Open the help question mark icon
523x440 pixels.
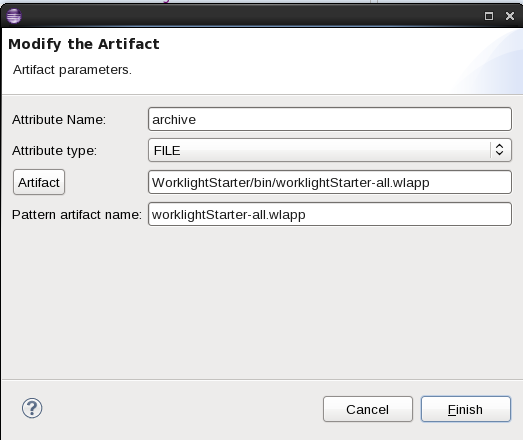32,408
